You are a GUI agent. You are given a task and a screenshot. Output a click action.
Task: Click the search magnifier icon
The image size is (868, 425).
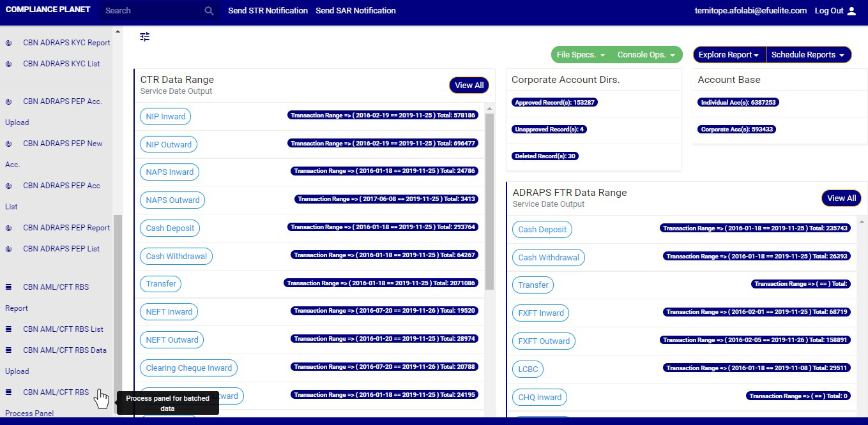[209, 11]
